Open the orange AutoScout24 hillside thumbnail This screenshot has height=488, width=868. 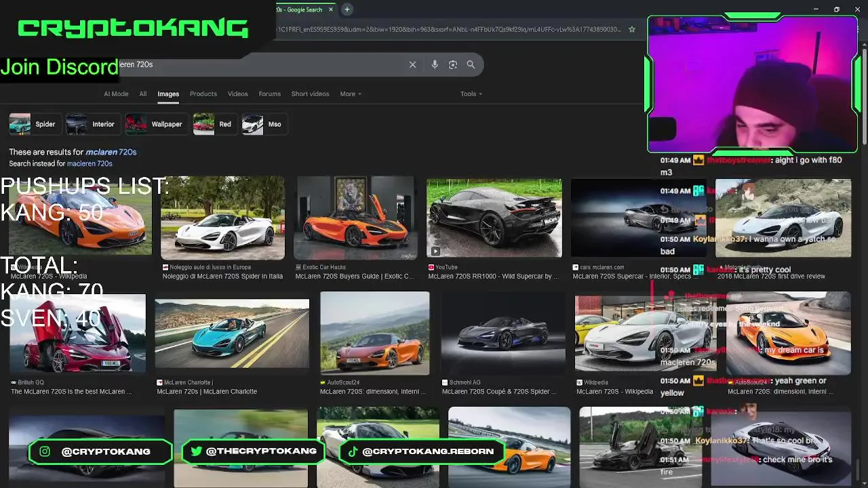[375, 333]
